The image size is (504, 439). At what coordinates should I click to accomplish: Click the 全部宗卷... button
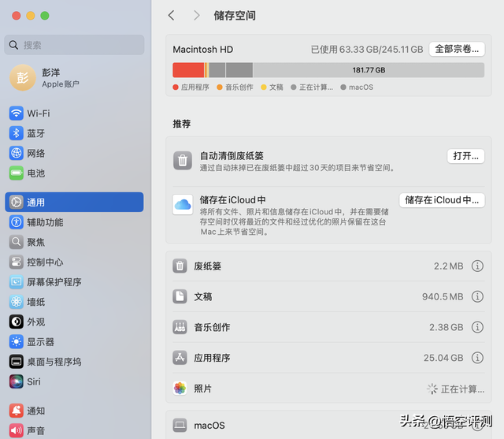[457, 49]
